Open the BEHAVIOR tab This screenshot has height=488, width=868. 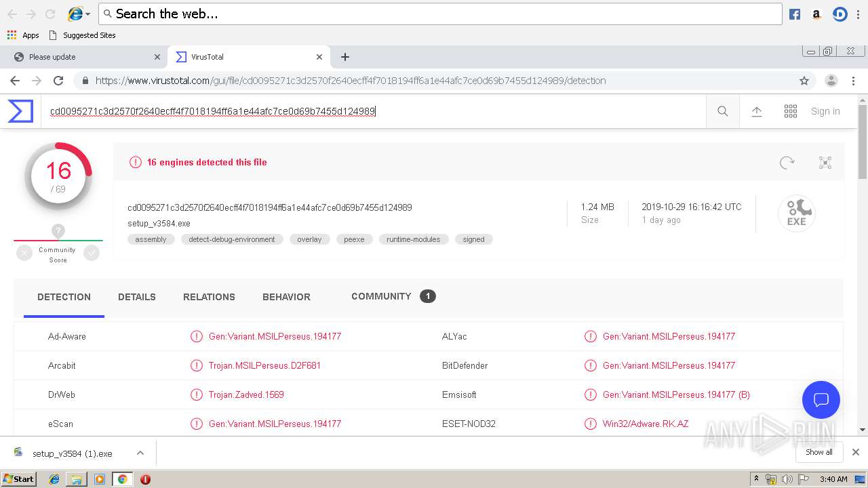[x=286, y=297]
